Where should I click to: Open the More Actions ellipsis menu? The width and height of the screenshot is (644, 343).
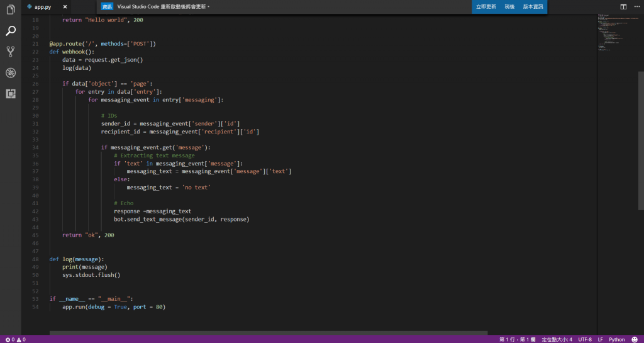636,6
